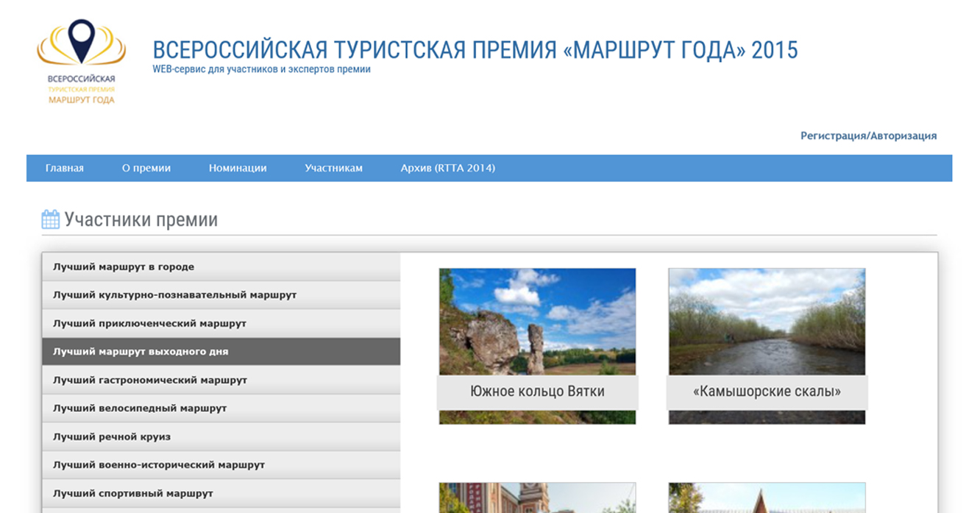Select Лучший маршрут в городе category

[x=221, y=267]
